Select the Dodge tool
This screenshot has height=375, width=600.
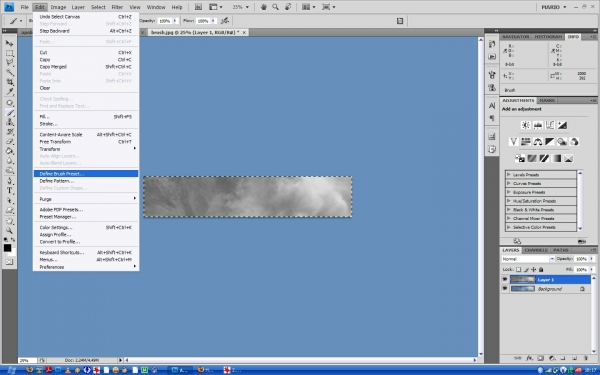coord(9,170)
